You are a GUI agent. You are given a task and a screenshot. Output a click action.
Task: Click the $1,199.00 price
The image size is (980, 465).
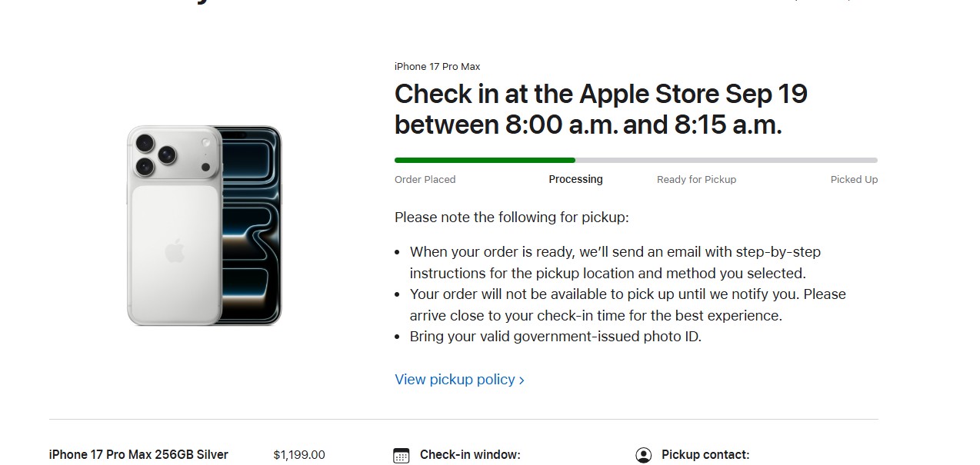pyautogui.click(x=299, y=455)
